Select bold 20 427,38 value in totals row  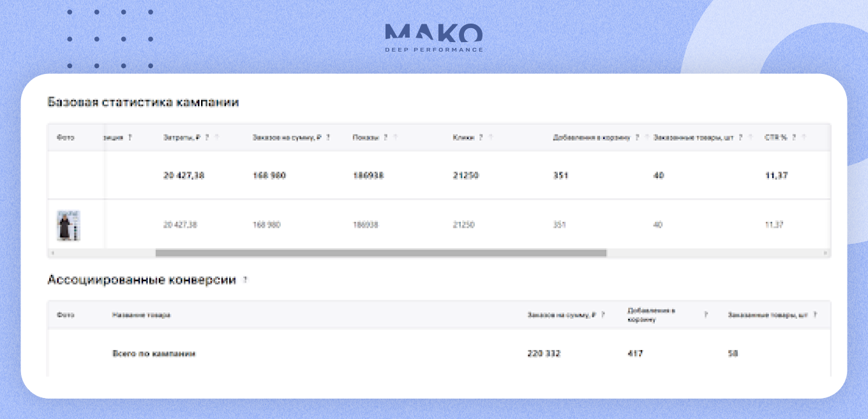[x=184, y=175]
